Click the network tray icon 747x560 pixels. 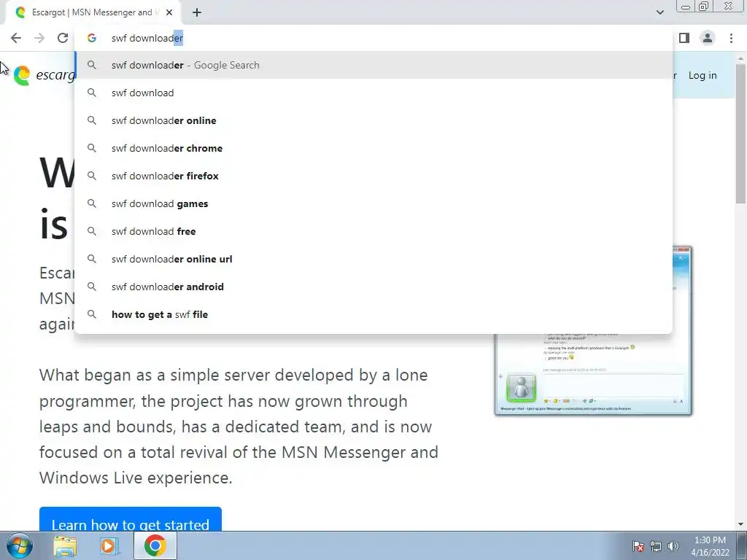tap(656, 546)
